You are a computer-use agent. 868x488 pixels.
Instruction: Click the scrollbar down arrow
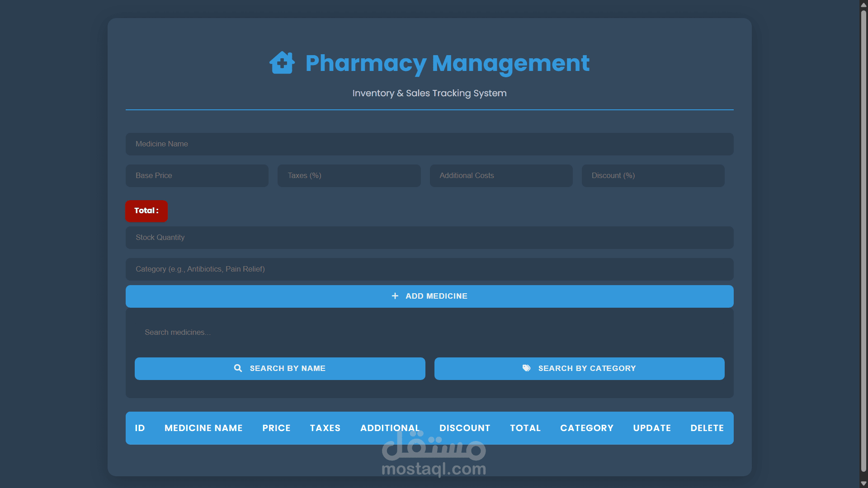click(863, 483)
